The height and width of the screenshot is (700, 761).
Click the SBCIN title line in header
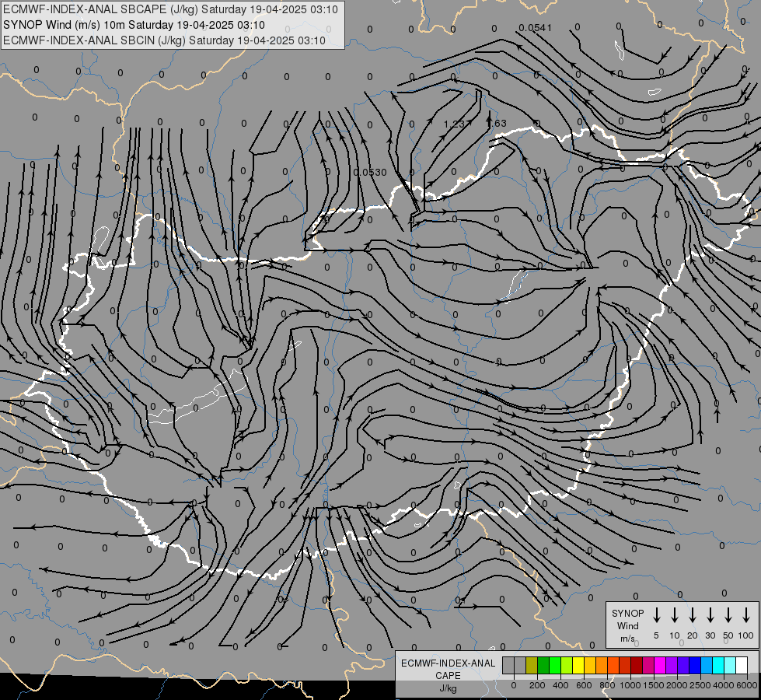click(164, 40)
